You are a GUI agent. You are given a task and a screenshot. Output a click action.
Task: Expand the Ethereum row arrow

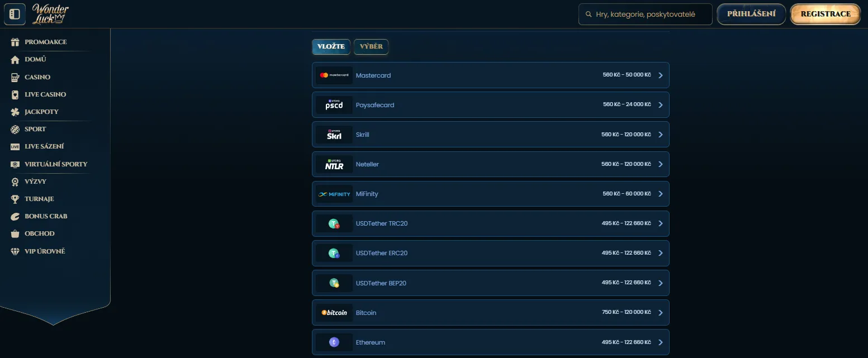(x=660, y=342)
